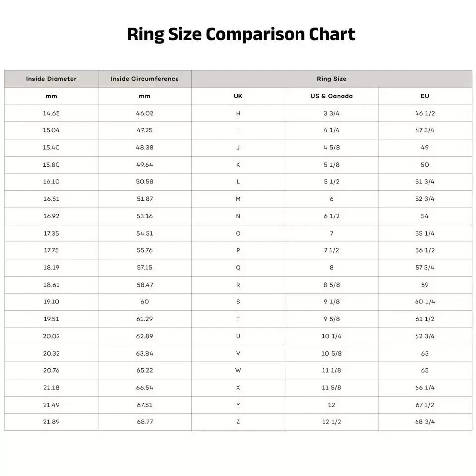
Task: Select the Inside Diameter column header
Action: click(x=51, y=79)
